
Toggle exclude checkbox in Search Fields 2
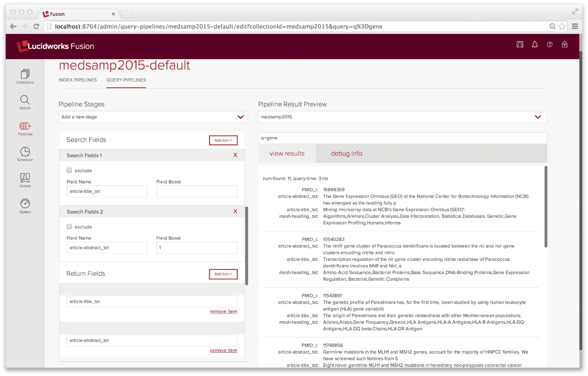coord(69,226)
